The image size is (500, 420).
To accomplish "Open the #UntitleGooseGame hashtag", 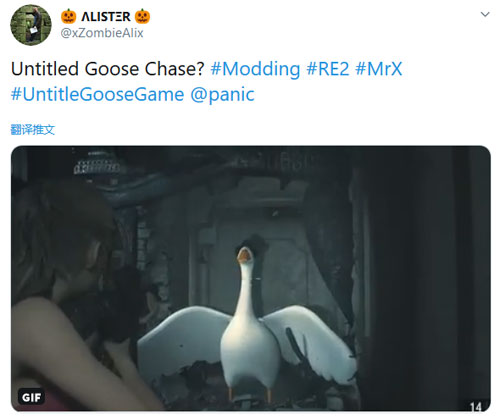I will [x=97, y=94].
